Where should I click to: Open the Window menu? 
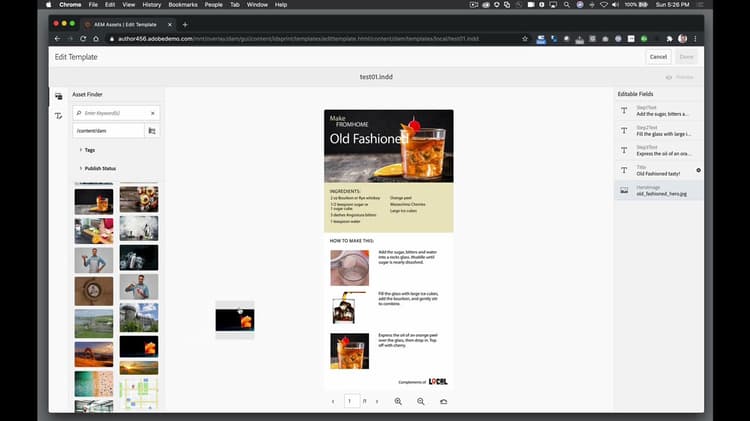[x=257, y=5]
